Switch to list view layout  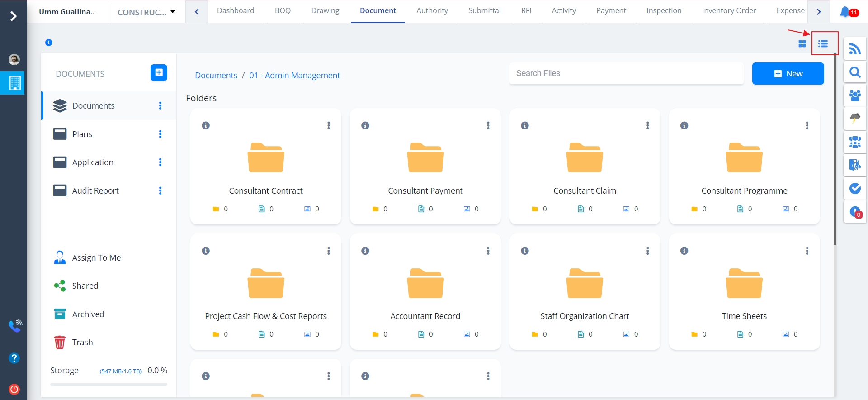[x=823, y=44]
